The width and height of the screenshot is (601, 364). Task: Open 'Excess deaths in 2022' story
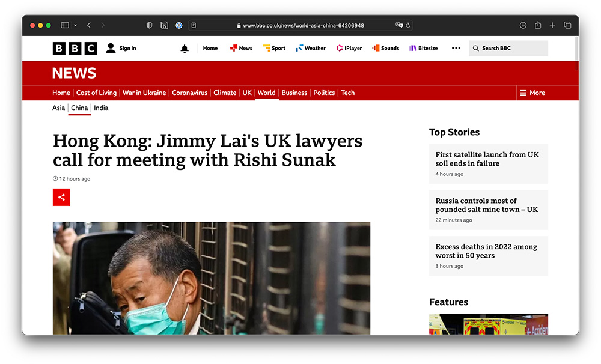[486, 251]
